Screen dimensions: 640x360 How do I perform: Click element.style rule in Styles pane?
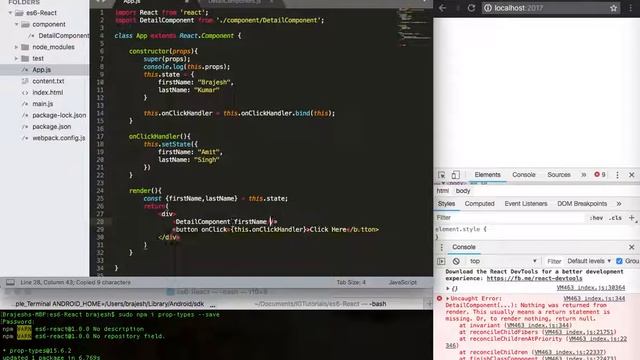point(461,229)
